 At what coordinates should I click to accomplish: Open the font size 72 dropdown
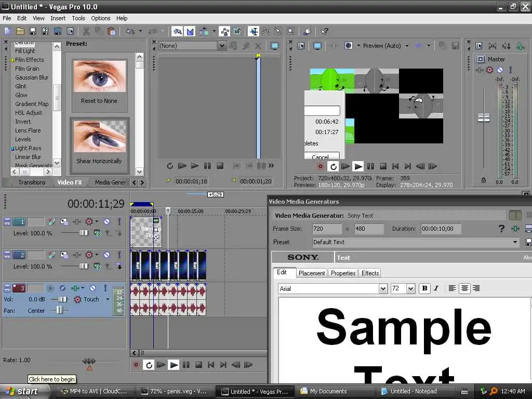pos(410,289)
